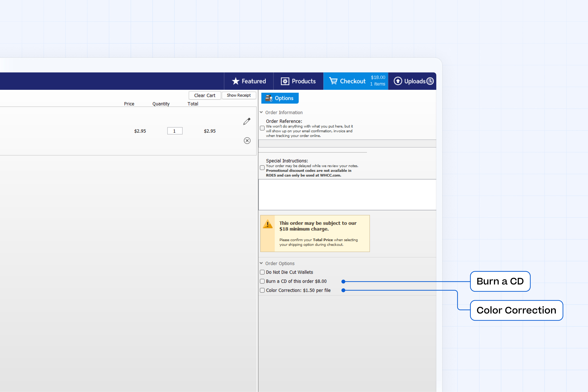The image size is (588, 392).
Task: Open upload history clock icon
Action: pyautogui.click(x=430, y=81)
